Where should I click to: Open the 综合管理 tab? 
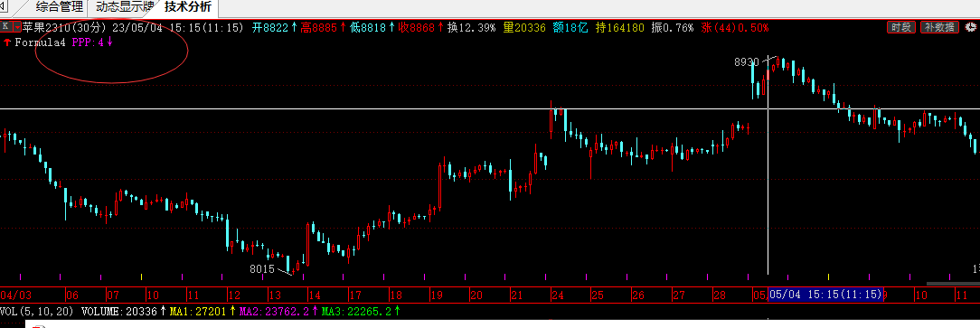coord(60,8)
